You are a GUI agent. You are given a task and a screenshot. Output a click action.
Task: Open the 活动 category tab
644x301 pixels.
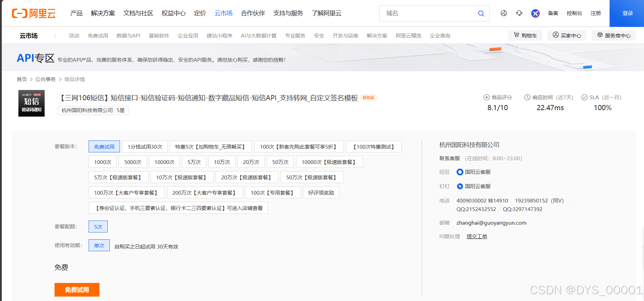74,36
